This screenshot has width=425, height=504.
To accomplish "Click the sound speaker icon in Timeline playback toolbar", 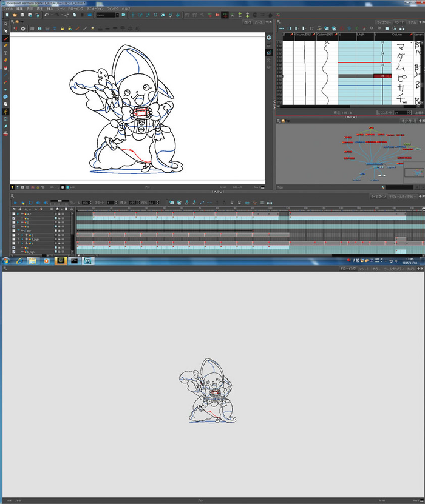I will pos(38,203).
